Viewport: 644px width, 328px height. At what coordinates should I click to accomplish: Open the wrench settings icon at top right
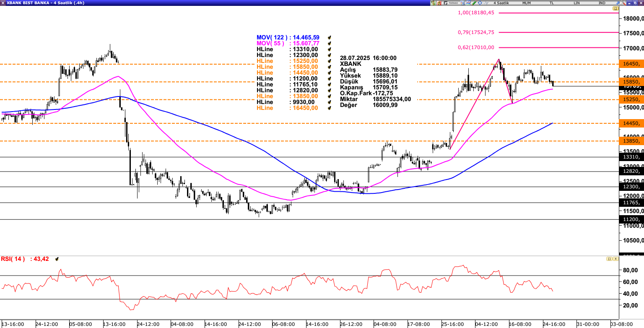pyautogui.click(x=623, y=3)
